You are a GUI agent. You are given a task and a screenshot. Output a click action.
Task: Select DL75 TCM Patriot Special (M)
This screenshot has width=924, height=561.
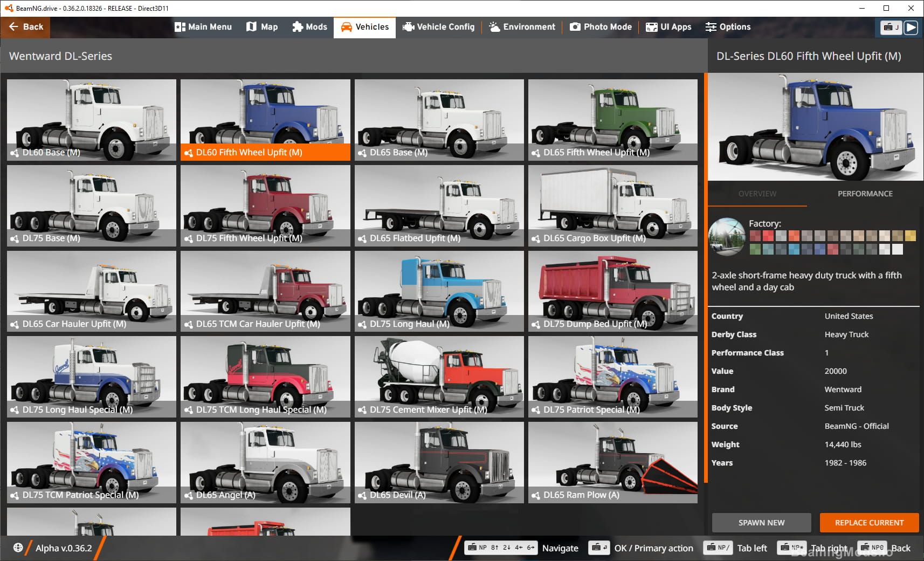tap(92, 462)
